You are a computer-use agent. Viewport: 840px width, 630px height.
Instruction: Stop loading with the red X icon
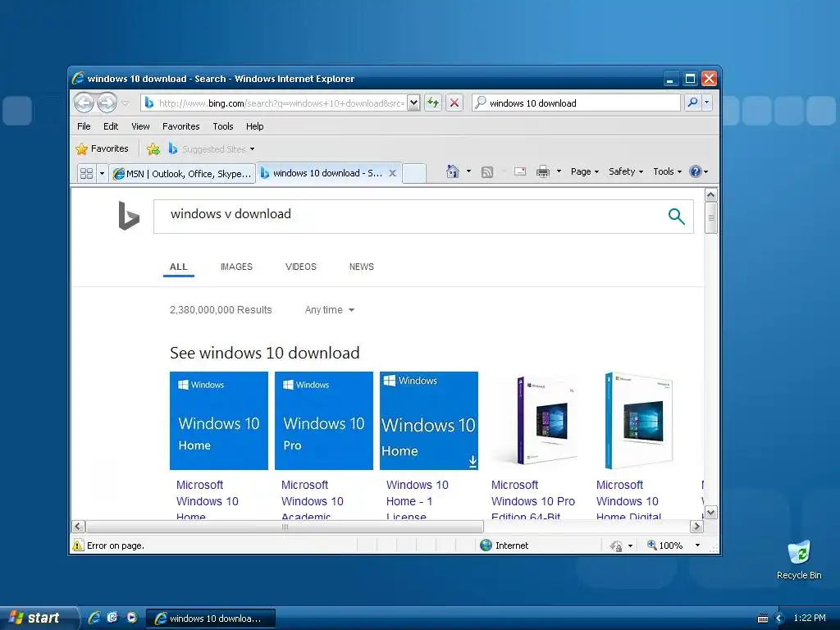[x=454, y=103]
